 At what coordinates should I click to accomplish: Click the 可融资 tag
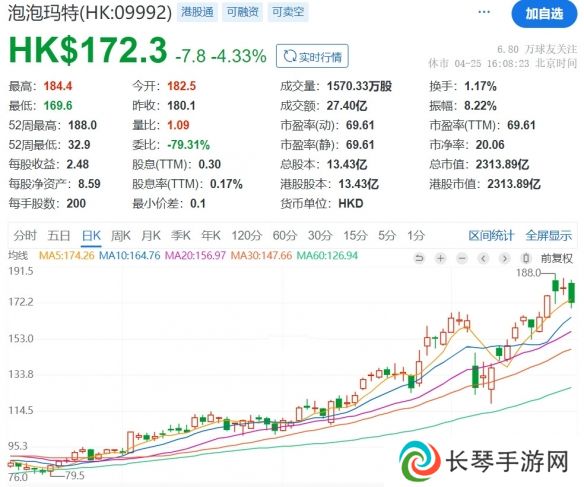(242, 12)
